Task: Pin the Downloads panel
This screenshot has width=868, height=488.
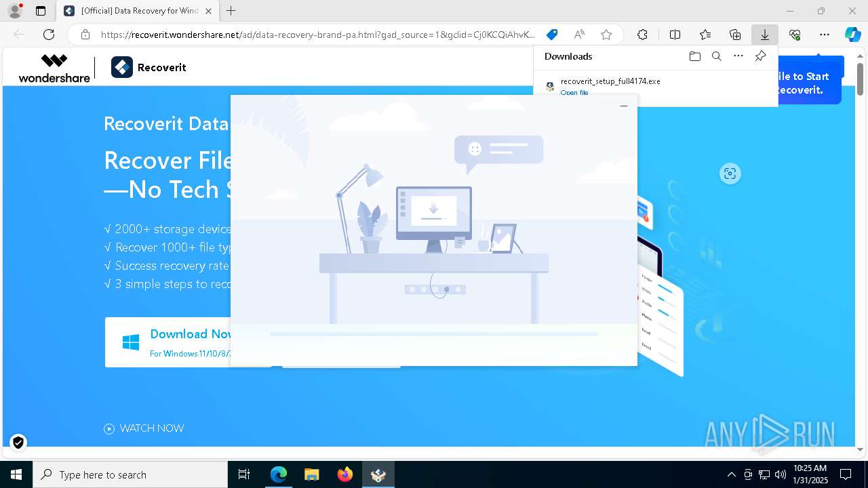Action: point(760,56)
